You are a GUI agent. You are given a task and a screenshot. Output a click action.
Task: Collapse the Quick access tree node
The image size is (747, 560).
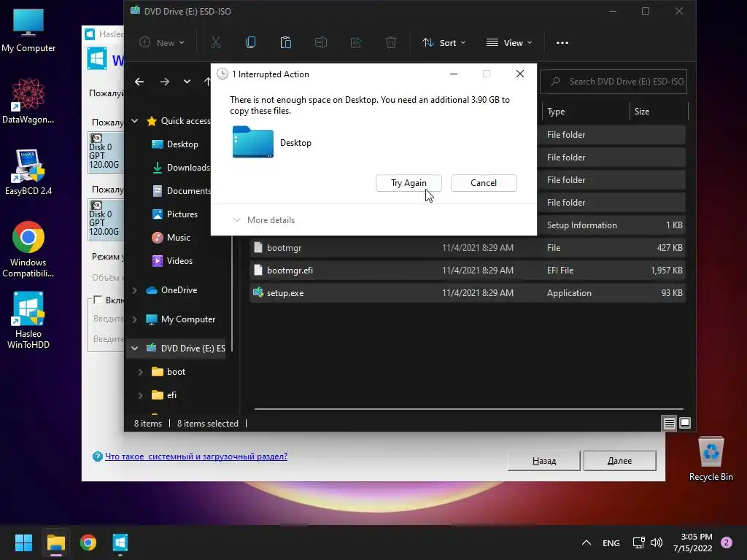(135, 121)
